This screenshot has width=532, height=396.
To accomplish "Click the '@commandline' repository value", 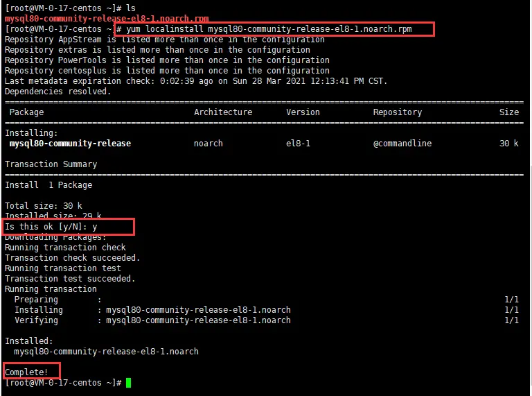I will [x=402, y=144].
